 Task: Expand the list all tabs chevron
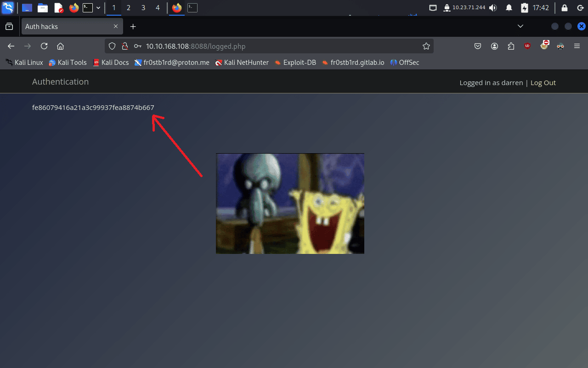tap(520, 27)
